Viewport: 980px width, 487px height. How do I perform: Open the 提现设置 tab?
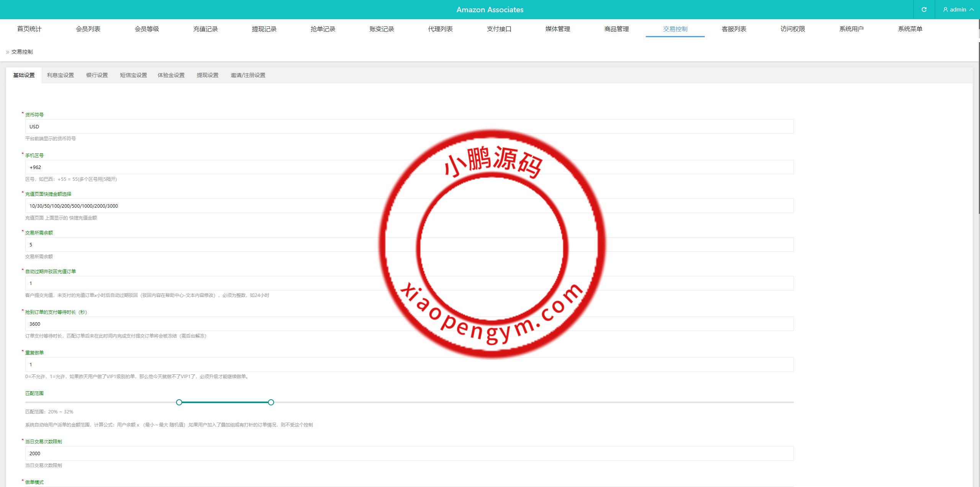(207, 75)
